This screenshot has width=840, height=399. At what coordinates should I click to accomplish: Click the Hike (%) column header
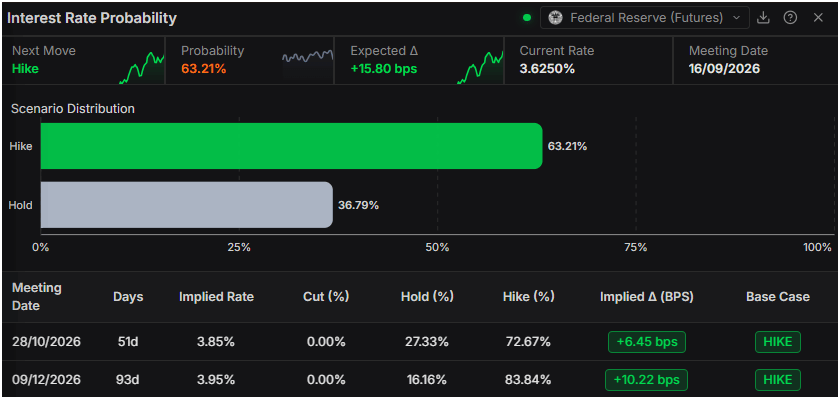(x=528, y=297)
